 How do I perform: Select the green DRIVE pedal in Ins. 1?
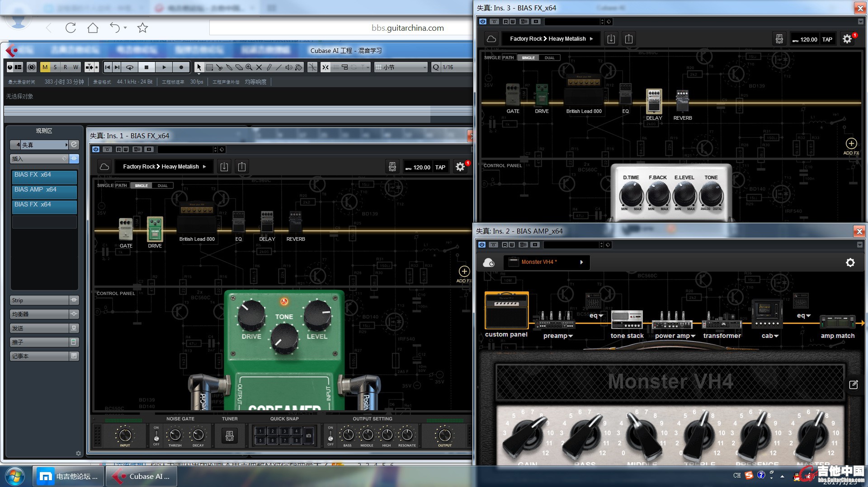pyautogui.click(x=155, y=229)
